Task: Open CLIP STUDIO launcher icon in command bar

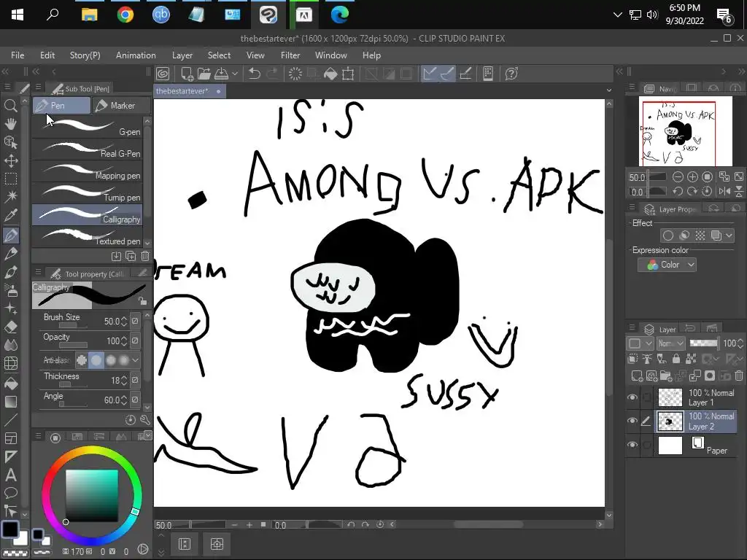Action: [163, 74]
